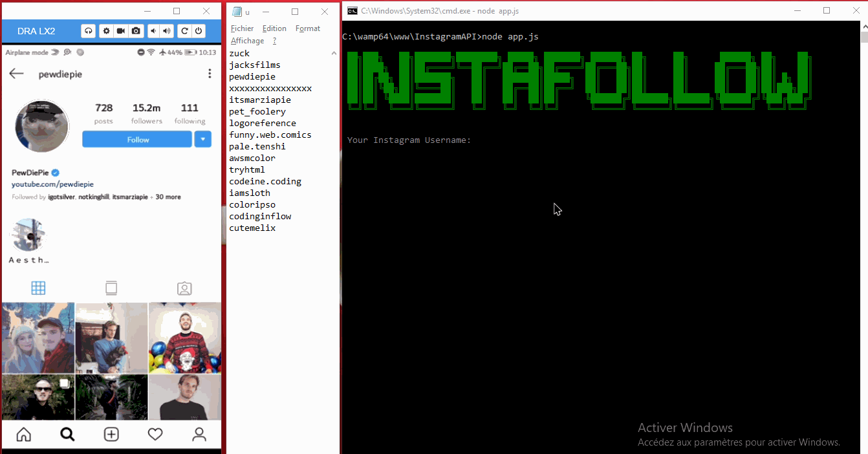
Task: Open the Affichage menu in Notepad
Action: click(x=247, y=41)
